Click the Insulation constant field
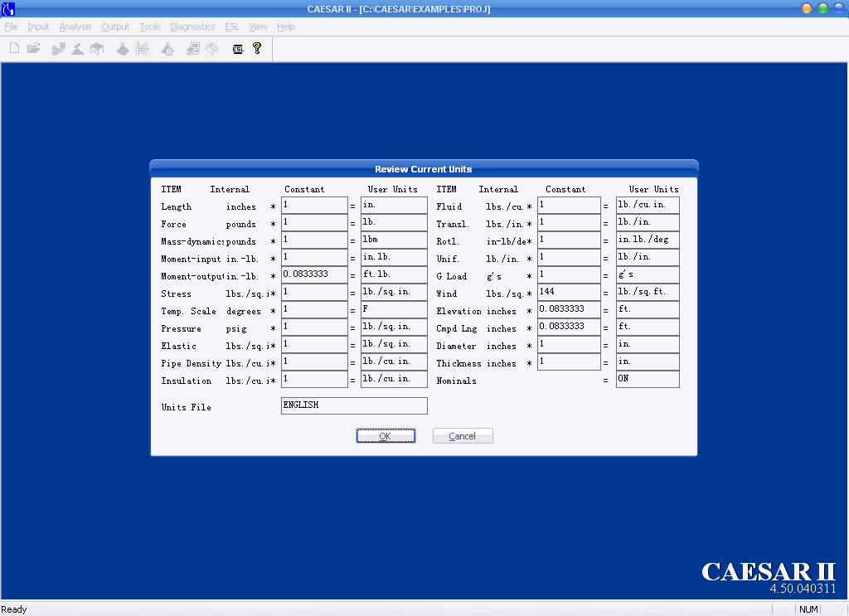This screenshot has width=849, height=616. click(x=314, y=379)
